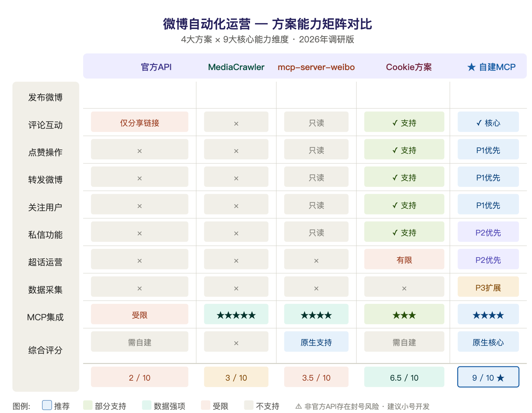The image size is (532, 413).
Task: Click ✓ 支持 in the 关注用户 row
Action: 404,204
